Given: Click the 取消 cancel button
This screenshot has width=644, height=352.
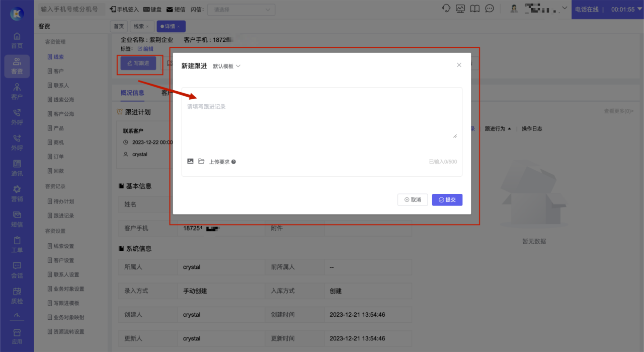Looking at the screenshot, I should point(412,200).
